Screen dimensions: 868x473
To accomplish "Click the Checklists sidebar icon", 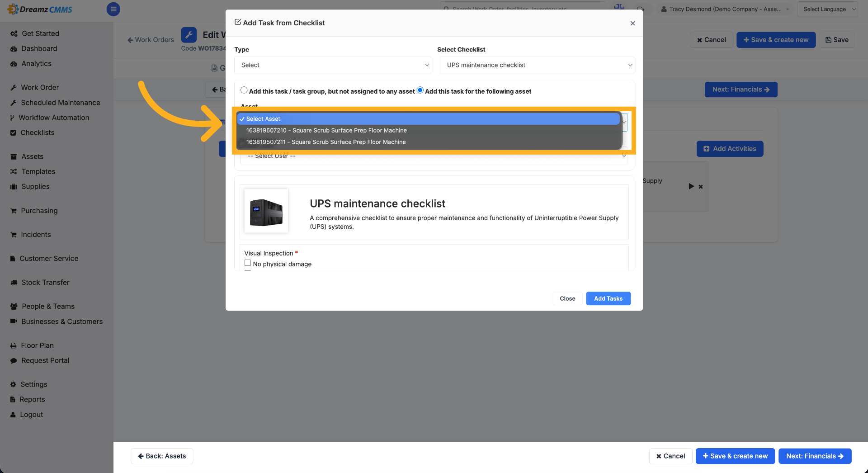I will coord(13,132).
